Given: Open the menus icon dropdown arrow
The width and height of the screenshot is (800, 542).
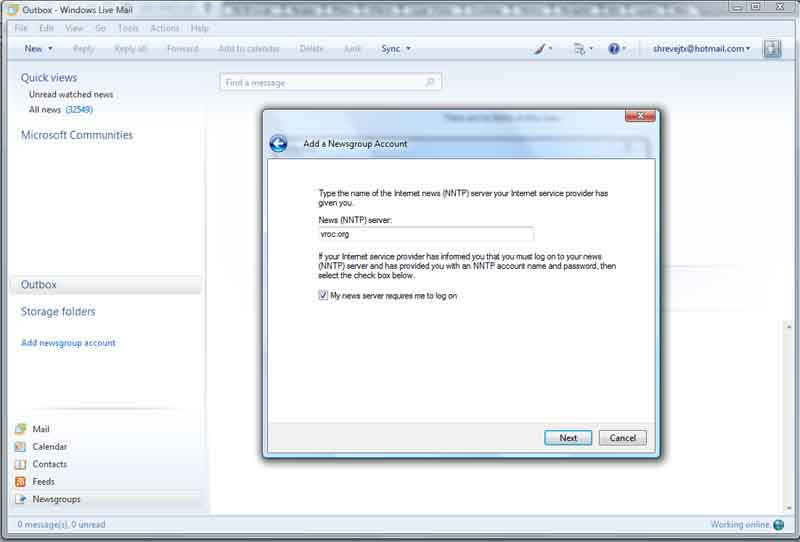Looking at the screenshot, I should tap(591, 48).
